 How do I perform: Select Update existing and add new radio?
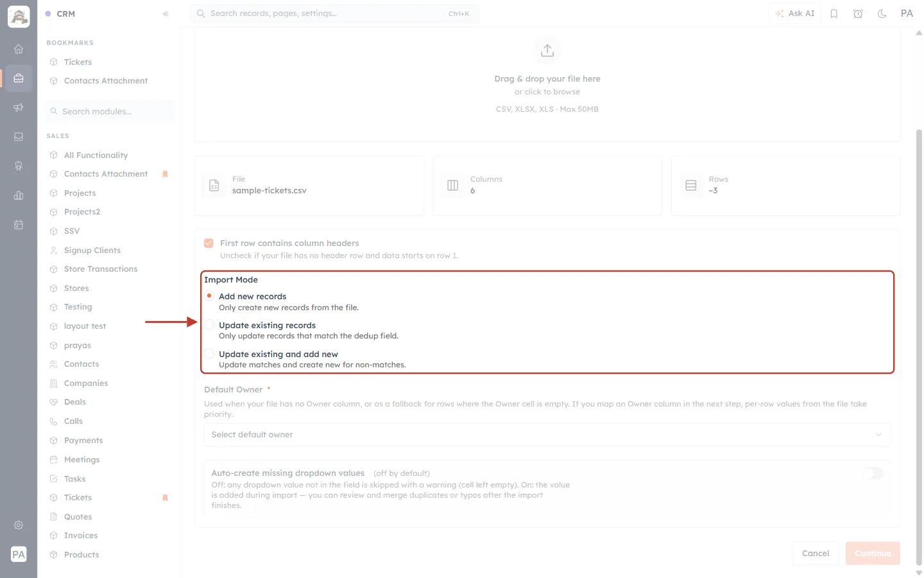(209, 354)
